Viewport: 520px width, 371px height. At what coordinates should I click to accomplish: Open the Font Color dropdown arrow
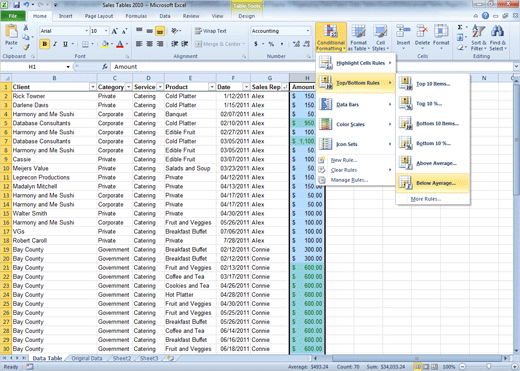tap(127, 44)
